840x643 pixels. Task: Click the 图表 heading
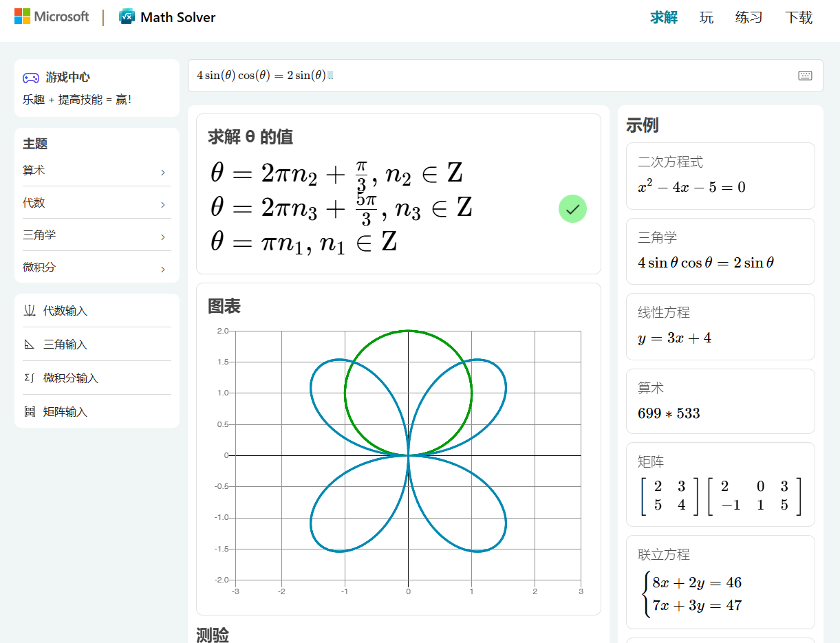point(224,306)
